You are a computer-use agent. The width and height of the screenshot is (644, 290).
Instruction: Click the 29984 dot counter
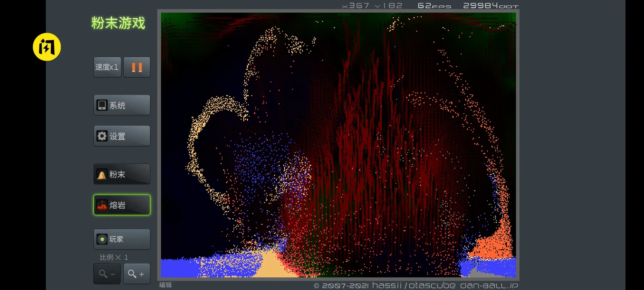click(491, 6)
